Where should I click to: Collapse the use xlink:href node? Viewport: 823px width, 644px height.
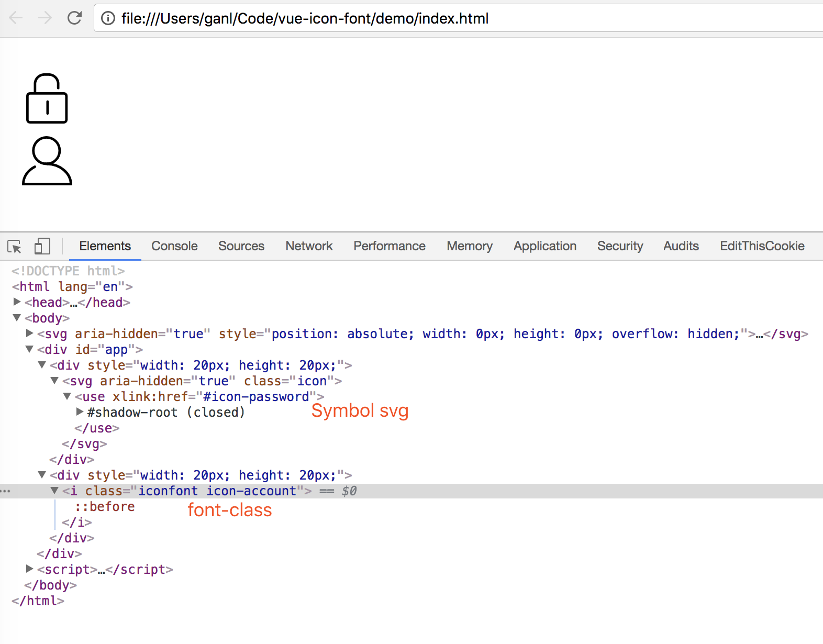coord(68,396)
